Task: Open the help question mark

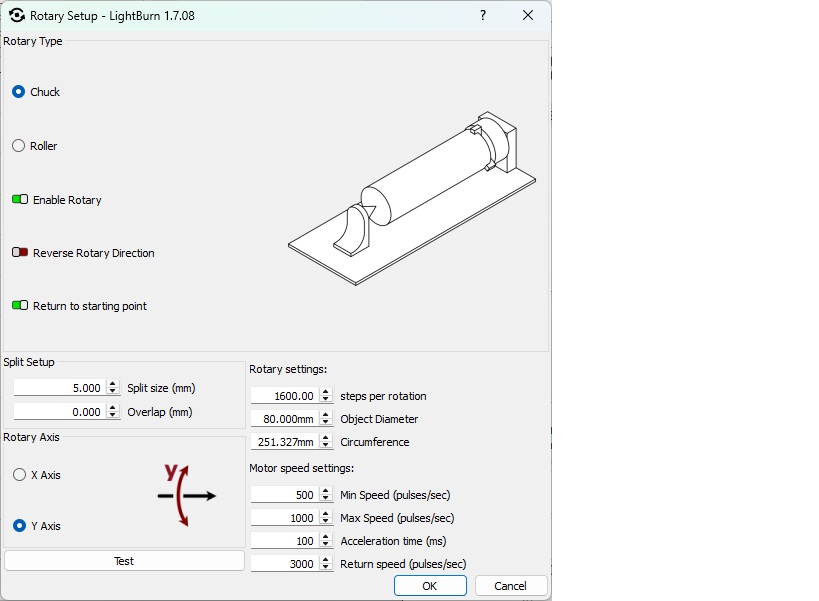Action: 483,16
